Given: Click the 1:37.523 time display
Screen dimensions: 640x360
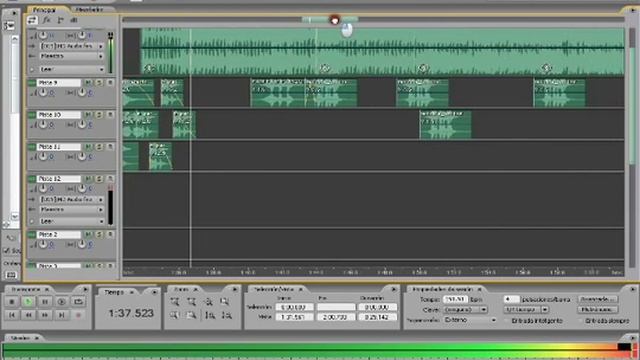Looking at the screenshot, I should point(131,313).
